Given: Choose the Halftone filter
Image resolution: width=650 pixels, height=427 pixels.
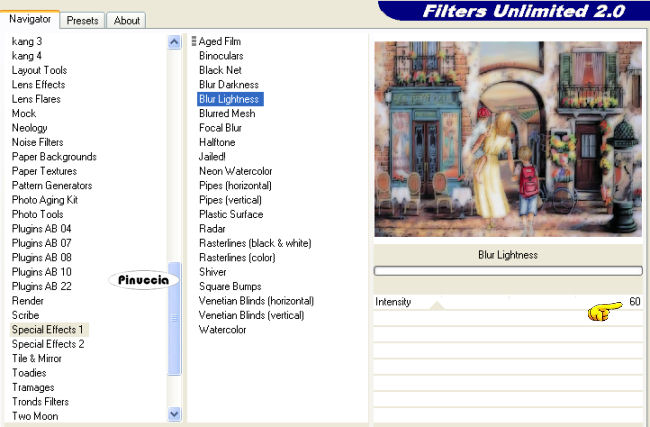Looking at the screenshot, I should point(217,142).
